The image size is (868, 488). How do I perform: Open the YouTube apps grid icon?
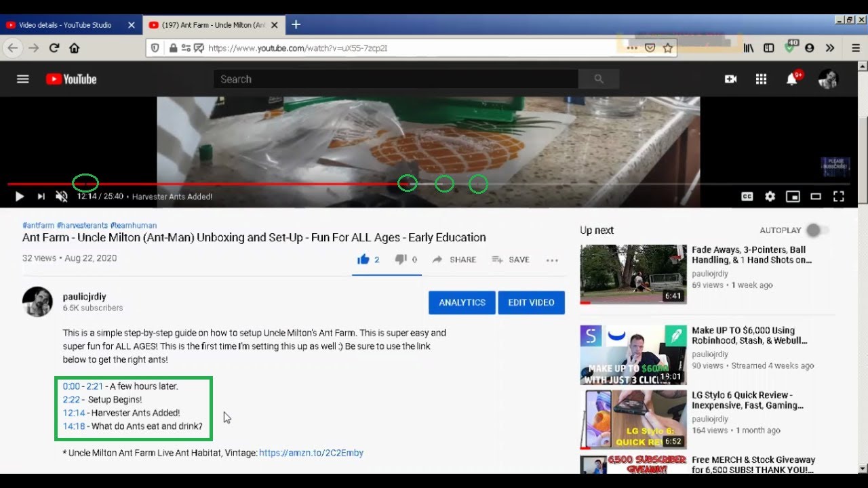[x=761, y=79]
